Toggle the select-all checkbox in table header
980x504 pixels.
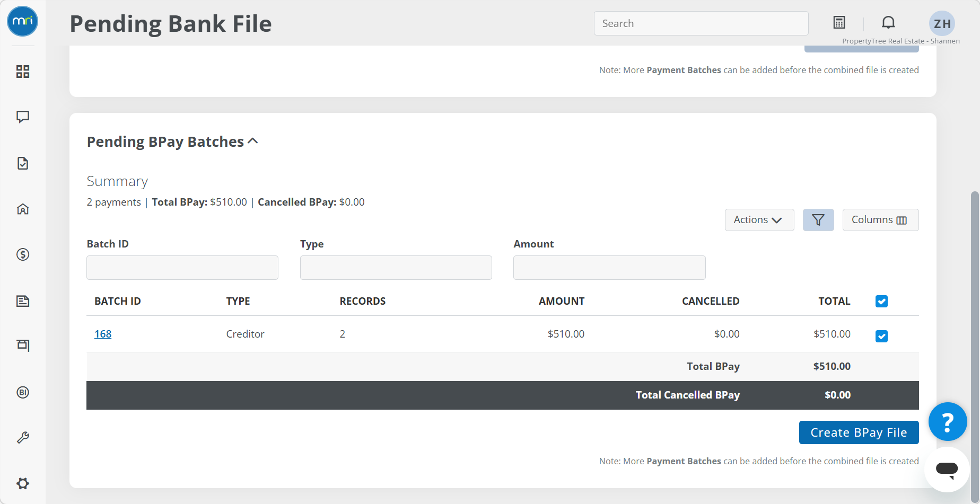pos(881,302)
